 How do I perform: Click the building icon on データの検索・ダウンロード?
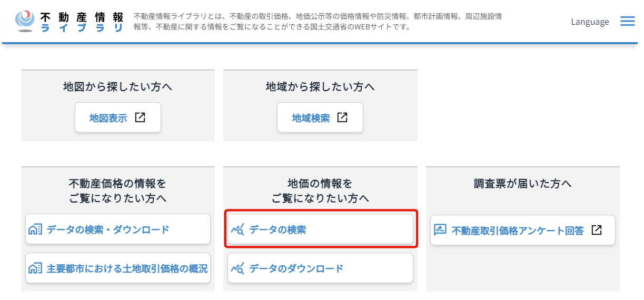pos(35,229)
